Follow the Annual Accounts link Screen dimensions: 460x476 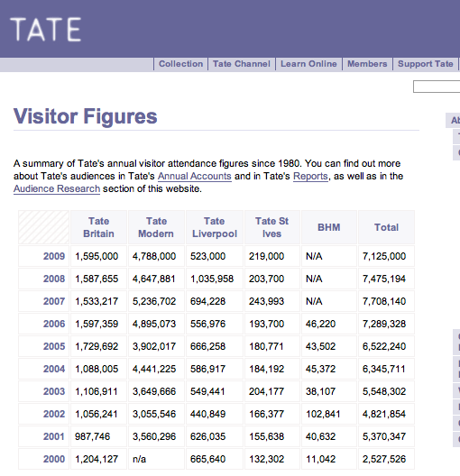(x=195, y=176)
